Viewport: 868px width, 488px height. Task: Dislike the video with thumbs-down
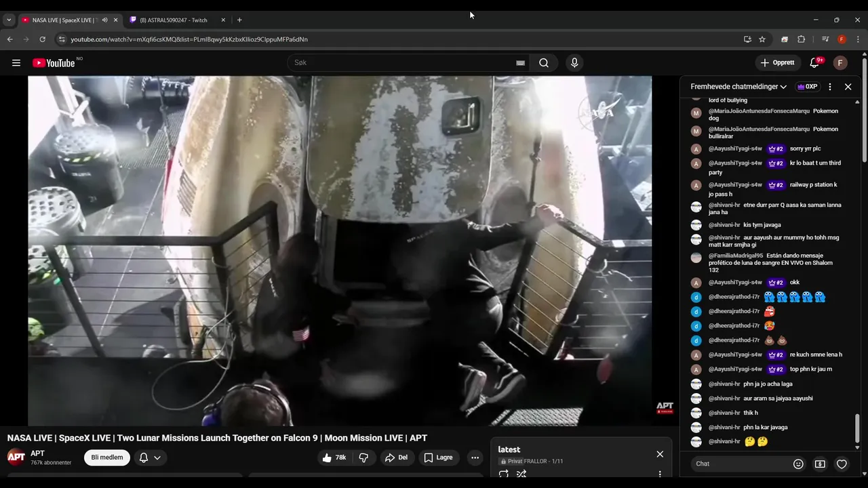(363, 457)
